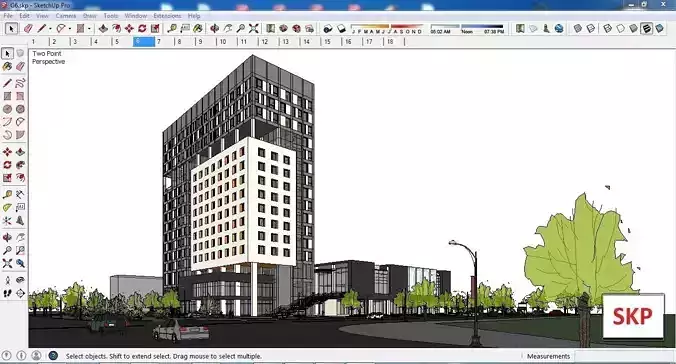
Task: Open the Help menu
Action: [x=194, y=16]
